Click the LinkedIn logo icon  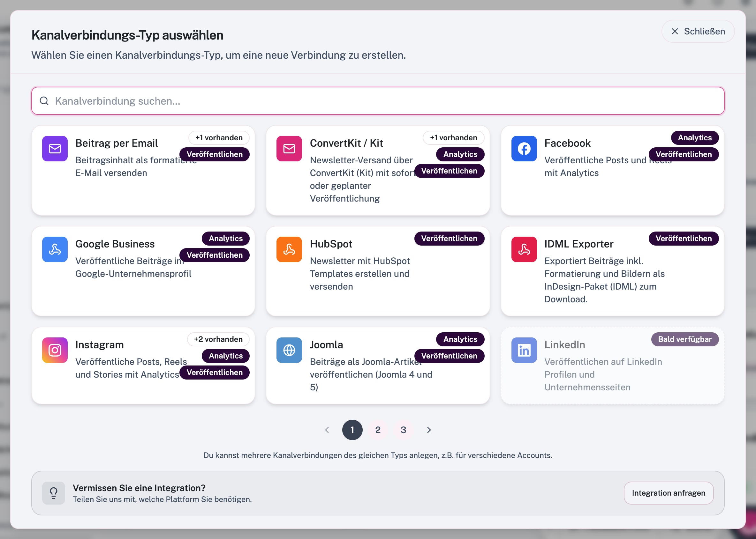pos(524,350)
